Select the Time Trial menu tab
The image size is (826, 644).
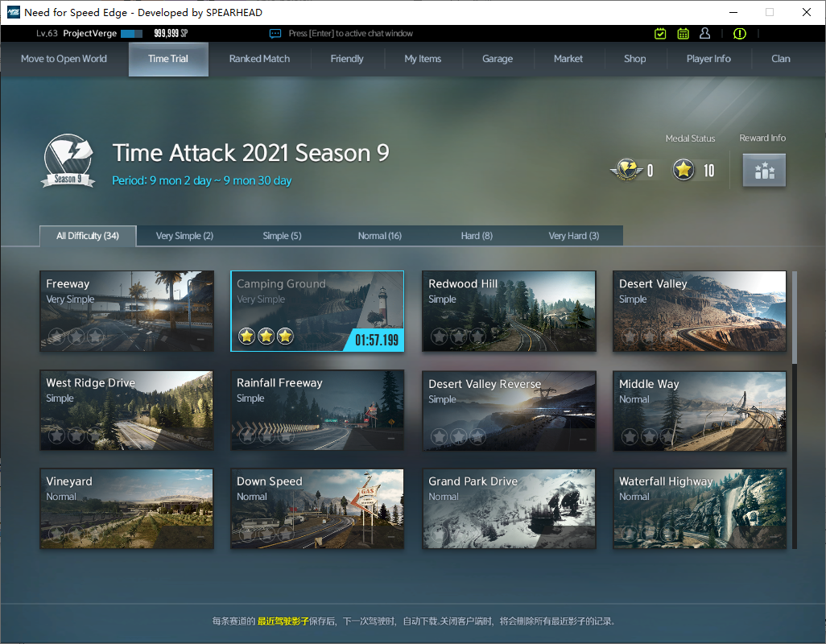click(x=168, y=59)
